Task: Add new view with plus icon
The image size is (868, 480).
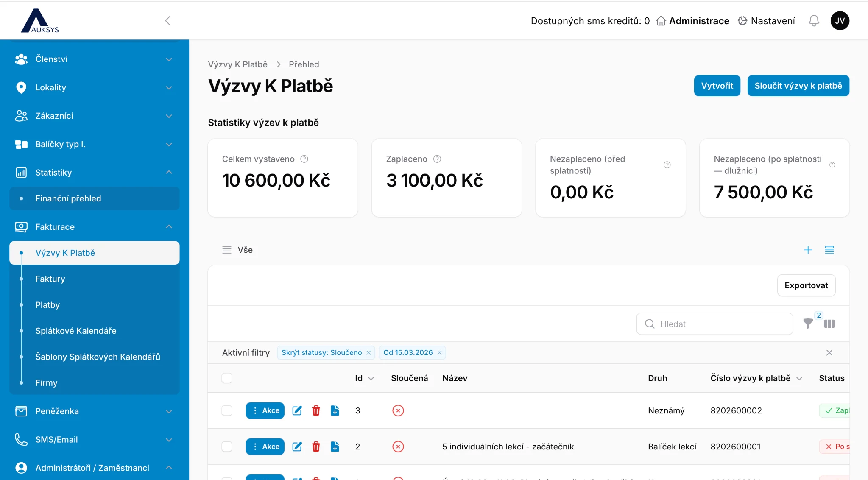Action: point(808,250)
